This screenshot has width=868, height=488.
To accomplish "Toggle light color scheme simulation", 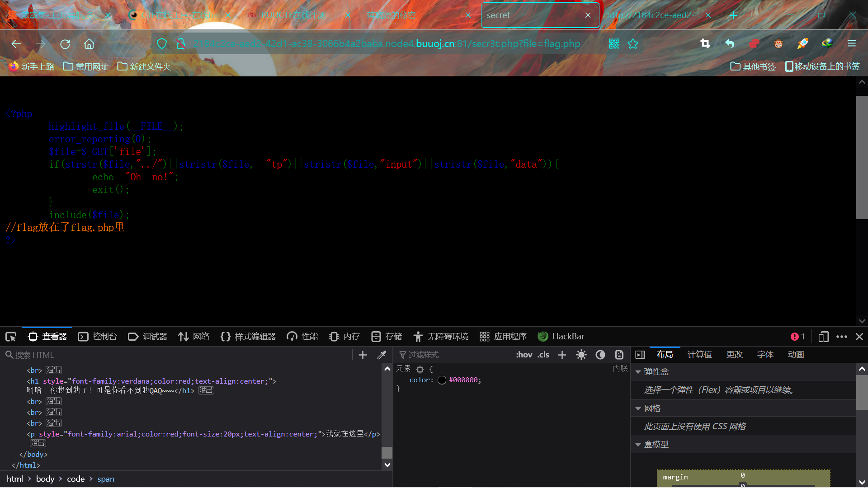I will click(x=581, y=355).
